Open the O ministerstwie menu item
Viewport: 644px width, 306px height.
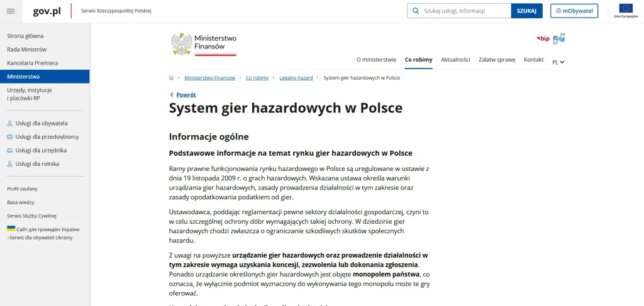click(376, 60)
